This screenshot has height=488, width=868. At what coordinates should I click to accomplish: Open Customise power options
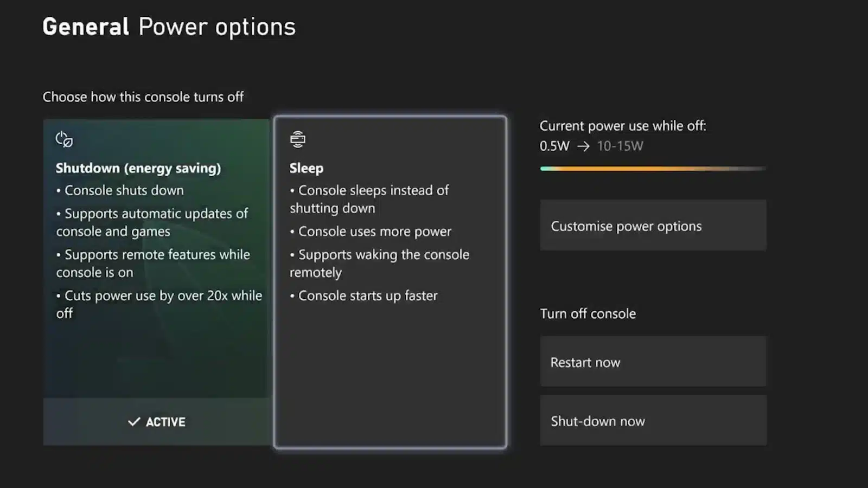point(653,226)
